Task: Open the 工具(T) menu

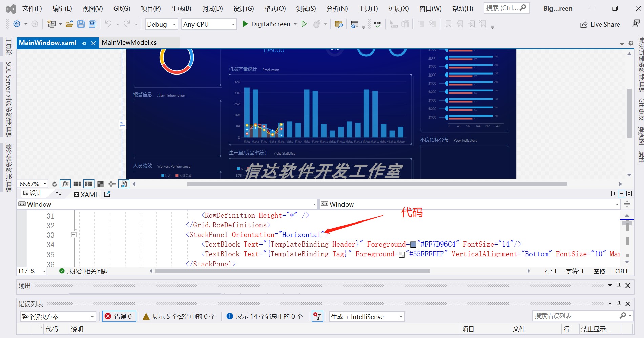Action: (x=368, y=8)
